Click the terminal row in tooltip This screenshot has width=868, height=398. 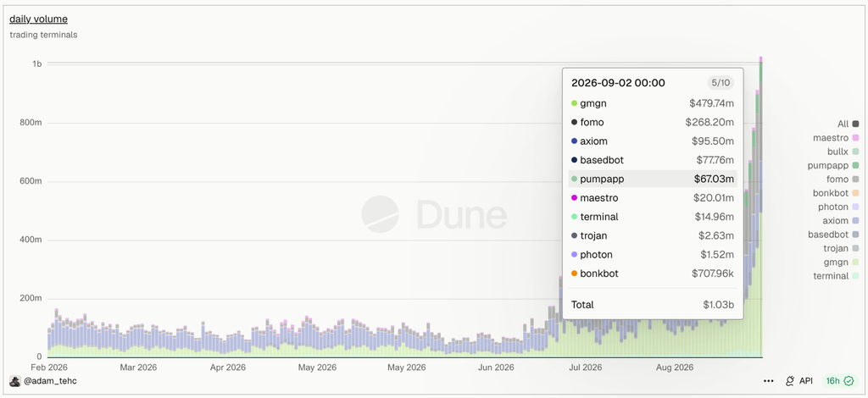(x=653, y=217)
